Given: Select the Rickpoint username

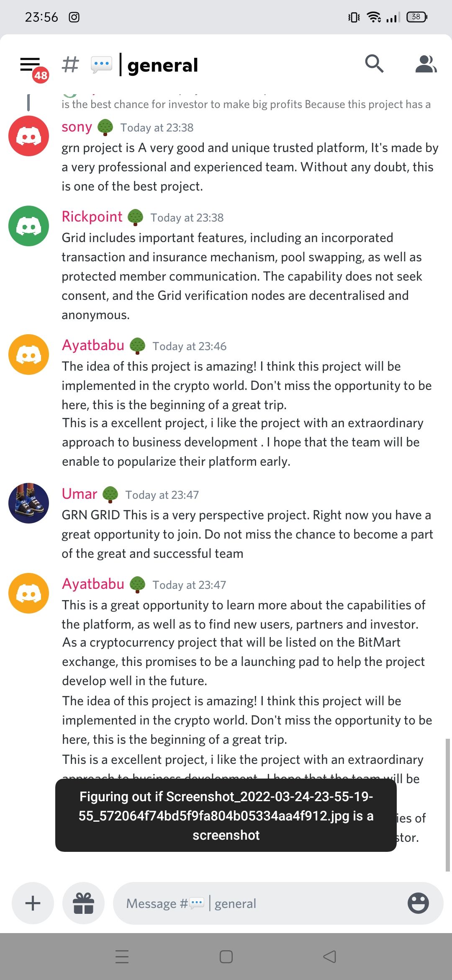Looking at the screenshot, I should 92,217.
